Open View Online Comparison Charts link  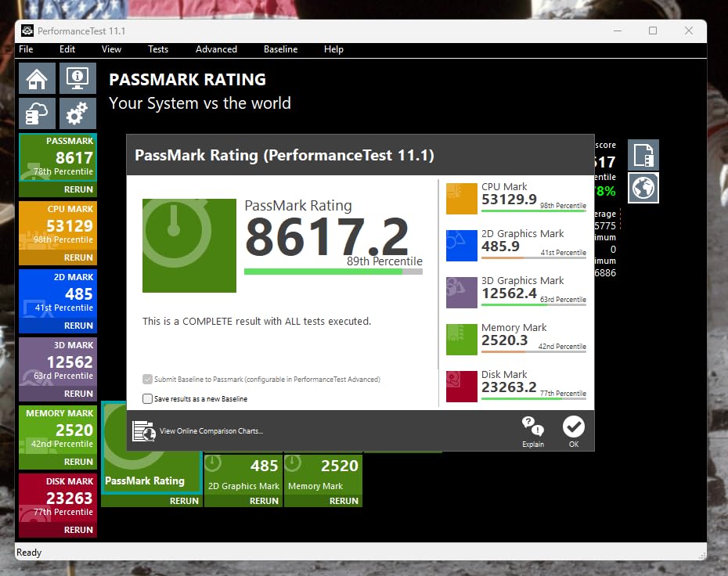[211, 431]
